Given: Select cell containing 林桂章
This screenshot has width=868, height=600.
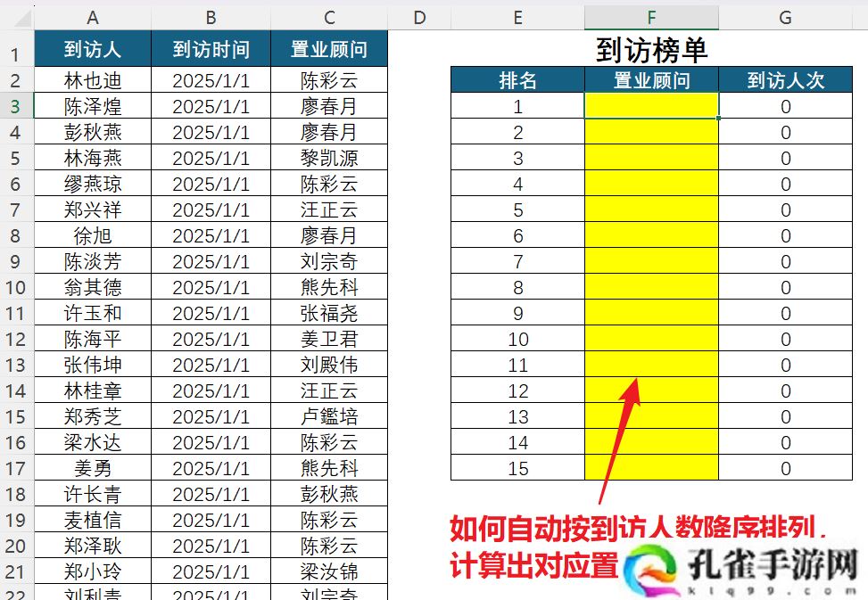Looking at the screenshot, I should click(x=93, y=390).
